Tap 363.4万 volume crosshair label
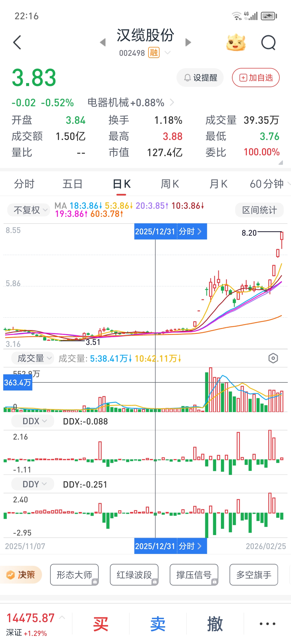291x644 pixels. coord(18,382)
